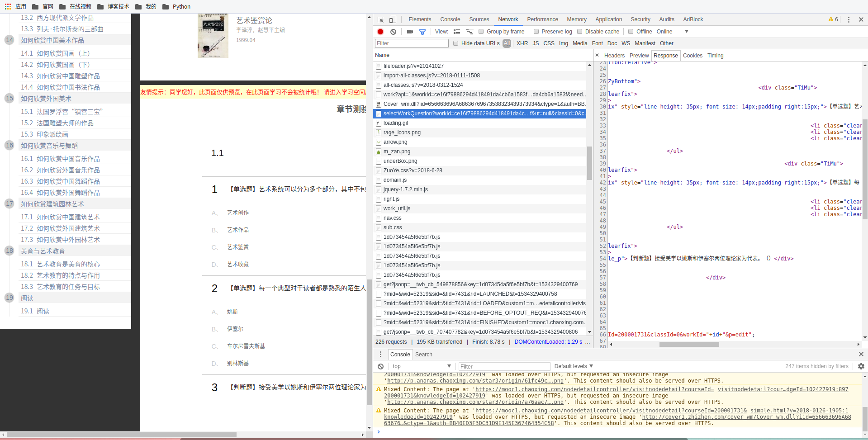The image size is (868, 440).
Task: Open the Python bookmarks folder
Action: coord(176,6)
